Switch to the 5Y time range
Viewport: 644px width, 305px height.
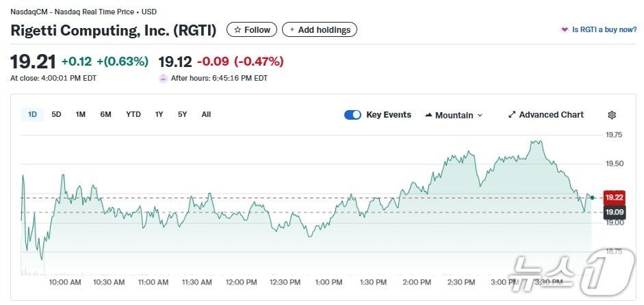click(x=182, y=114)
